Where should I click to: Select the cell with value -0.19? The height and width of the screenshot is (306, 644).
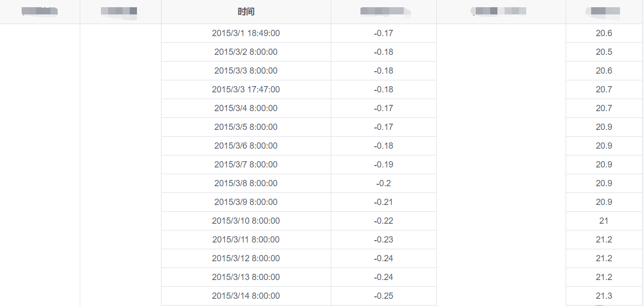pyautogui.click(x=384, y=165)
